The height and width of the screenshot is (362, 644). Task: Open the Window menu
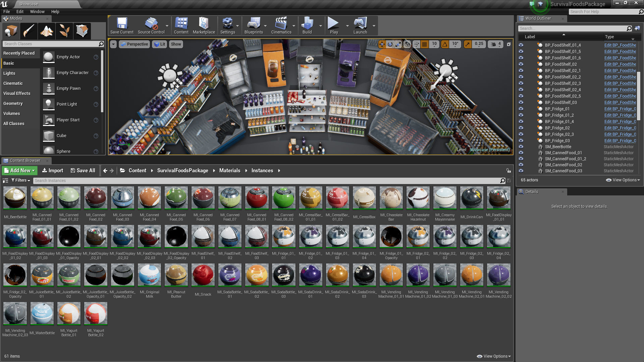tap(37, 11)
